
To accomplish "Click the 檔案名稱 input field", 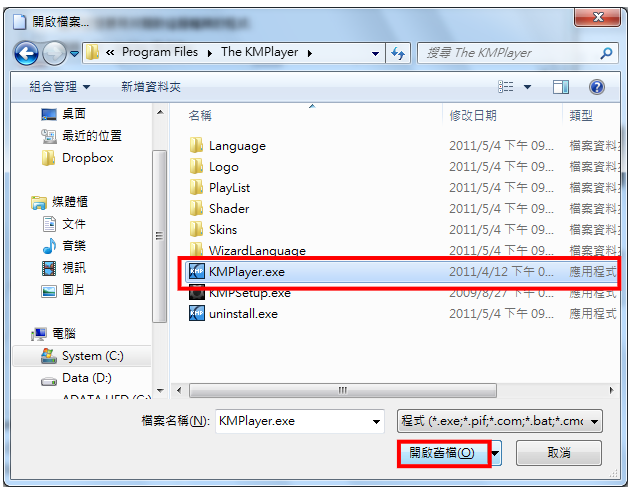I will click(300, 421).
